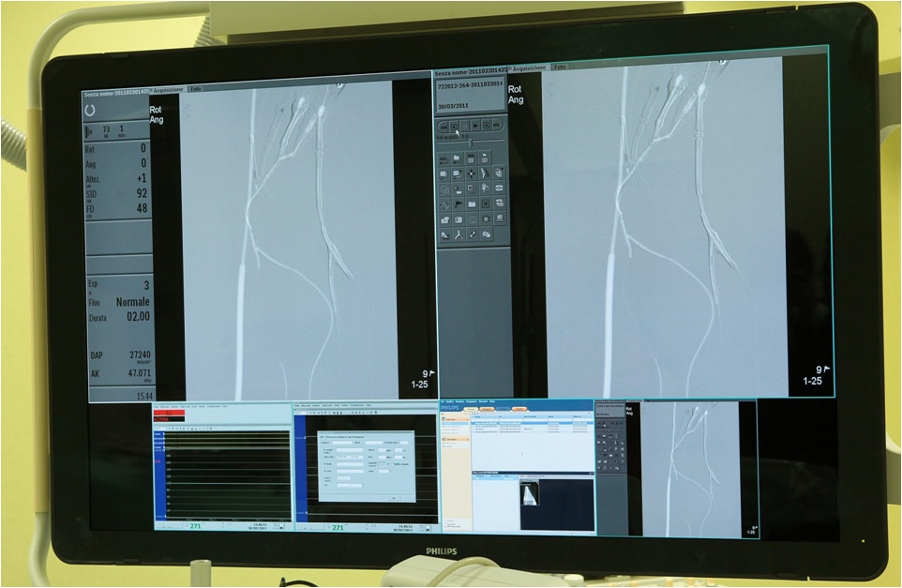Click the stamp-shaped icon in tool grid

pyautogui.click(x=500, y=219)
